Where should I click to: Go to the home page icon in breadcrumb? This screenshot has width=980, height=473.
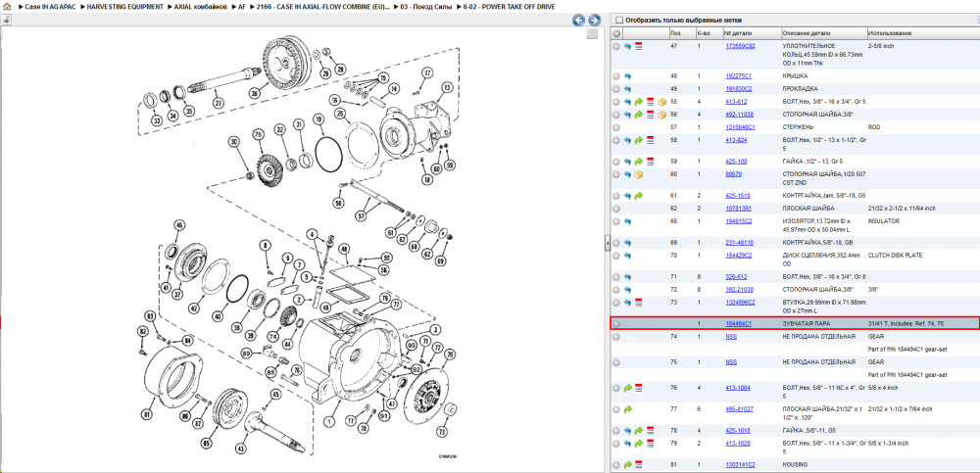[7, 6]
